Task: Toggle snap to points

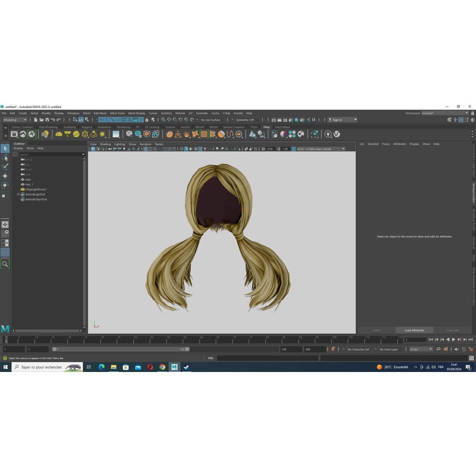Action: click(175, 120)
